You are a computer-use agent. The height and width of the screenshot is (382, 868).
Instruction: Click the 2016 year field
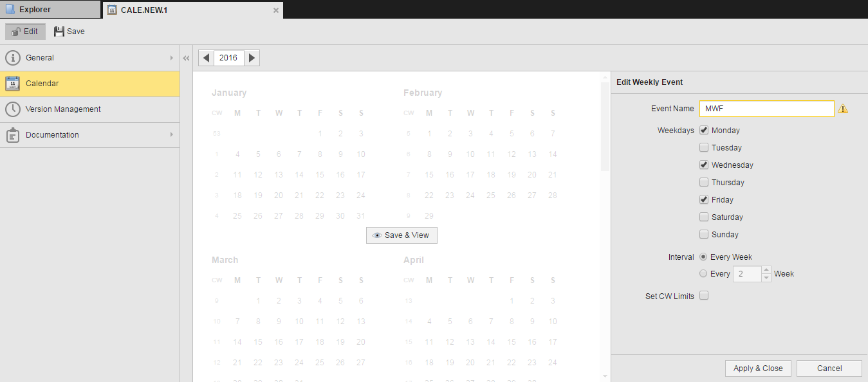[228, 58]
